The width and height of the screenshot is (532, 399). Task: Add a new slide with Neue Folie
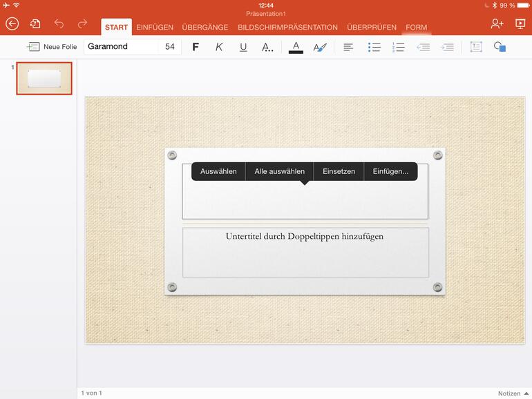click(53, 47)
